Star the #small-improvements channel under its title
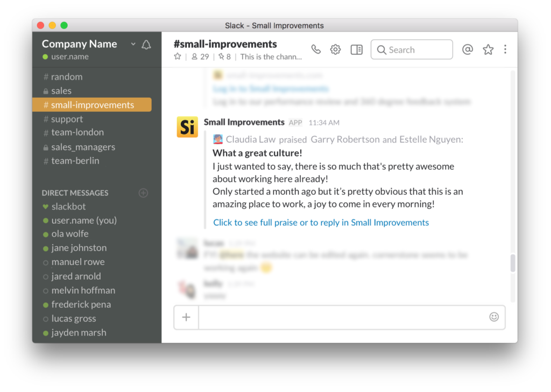 coord(178,56)
